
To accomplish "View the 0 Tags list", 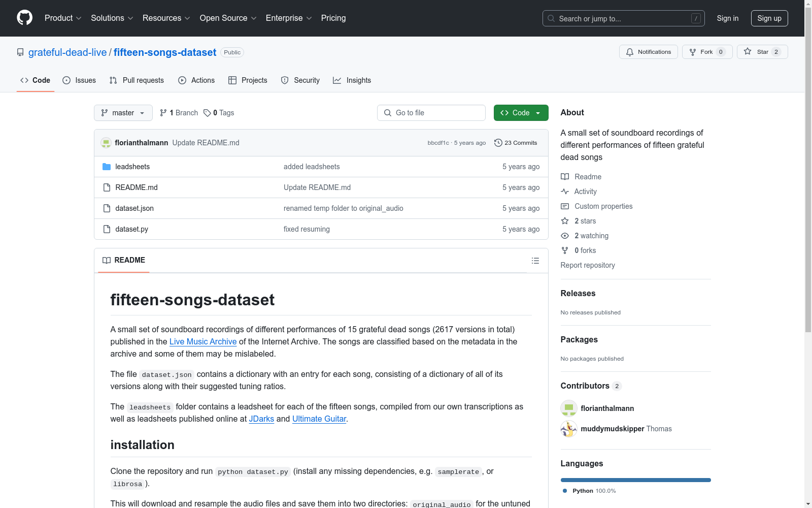I will tap(219, 113).
